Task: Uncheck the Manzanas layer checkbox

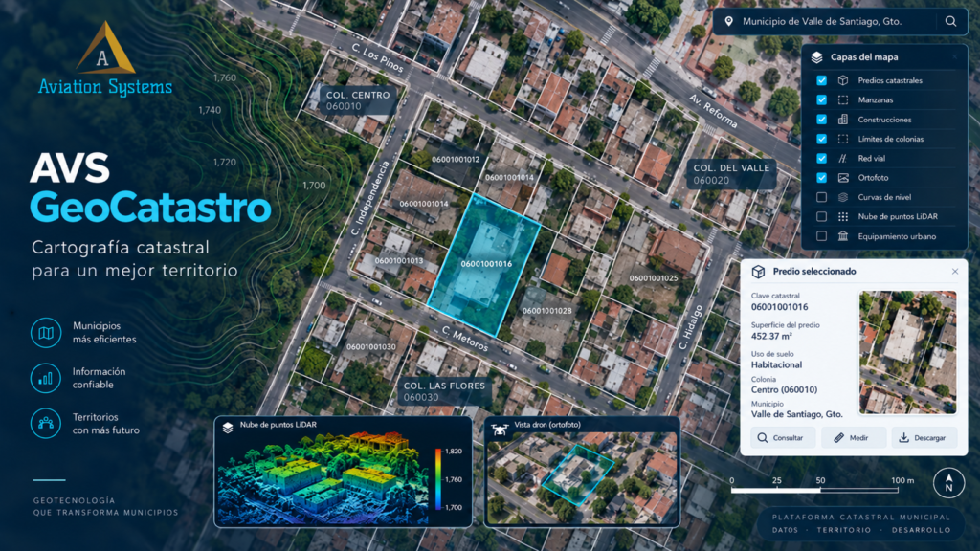Action: 822,99
